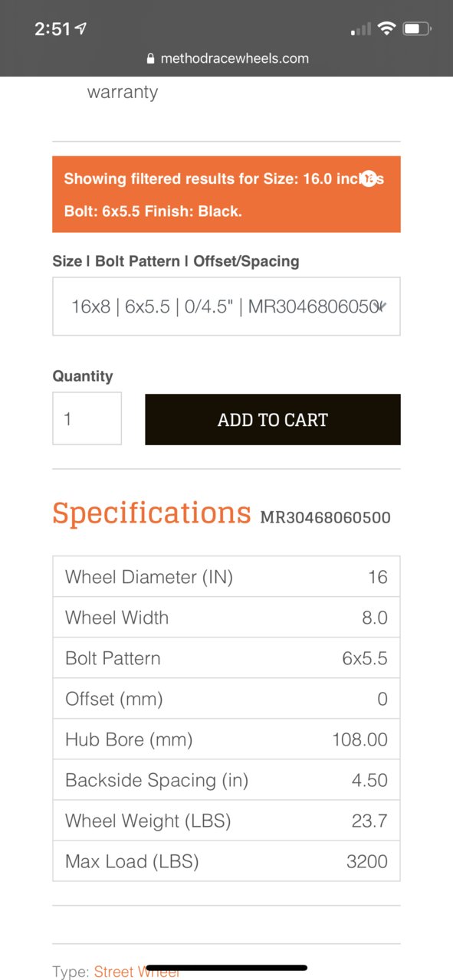The width and height of the screenshot is (453, 980).
Task: Tap the cellular signal bars icon
Action: [x=361, y=29]
